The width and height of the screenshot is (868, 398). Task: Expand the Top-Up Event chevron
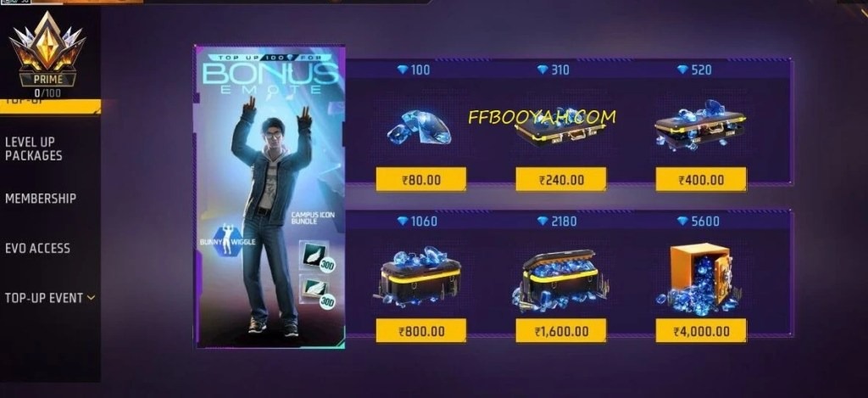click(91, 298)
